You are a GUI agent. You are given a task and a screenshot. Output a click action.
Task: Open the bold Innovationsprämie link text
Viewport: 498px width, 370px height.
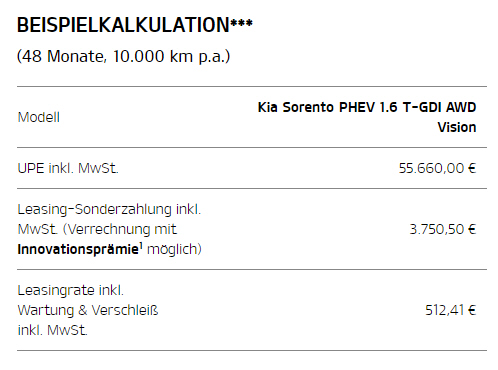78,249
